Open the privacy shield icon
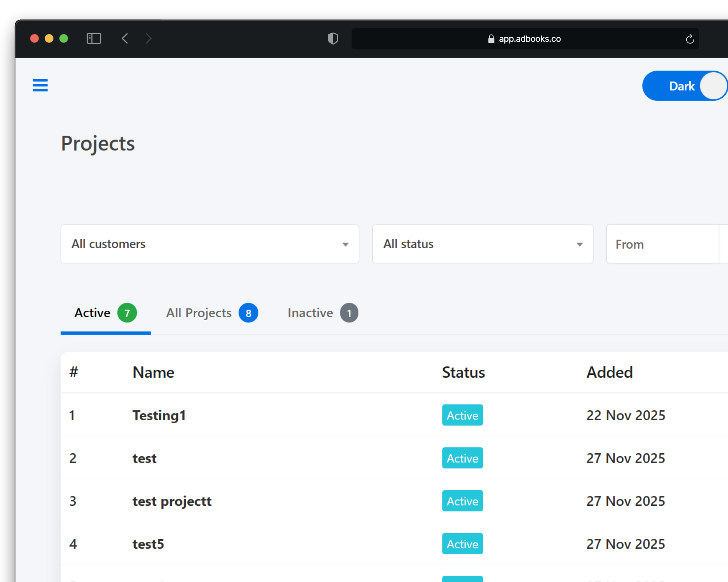This screenshot has width=728, height=582. (x=333, y=39)
